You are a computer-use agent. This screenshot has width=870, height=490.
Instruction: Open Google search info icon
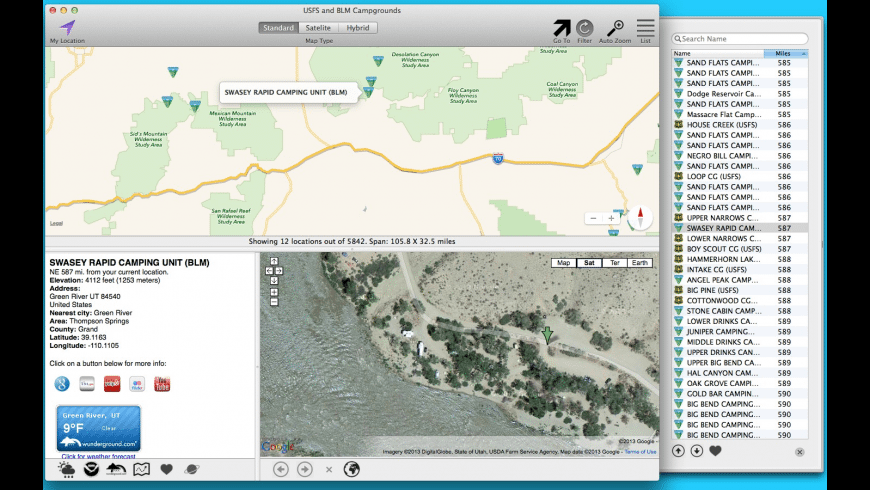(62, 384)
